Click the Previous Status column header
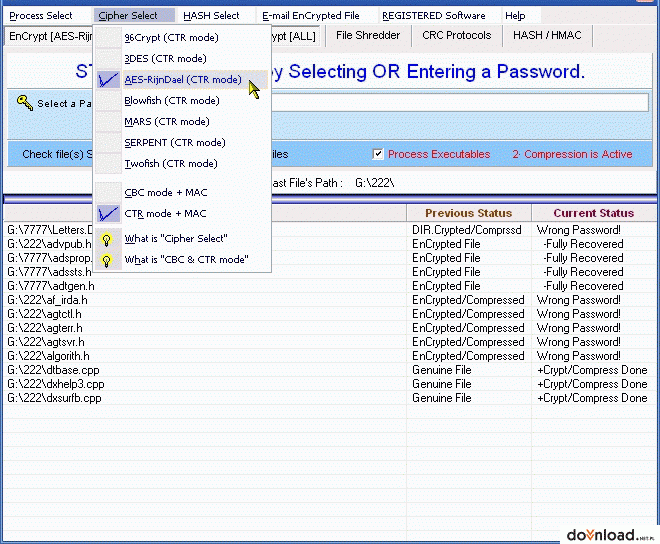 pyautogui.click(x=468, y=213)
